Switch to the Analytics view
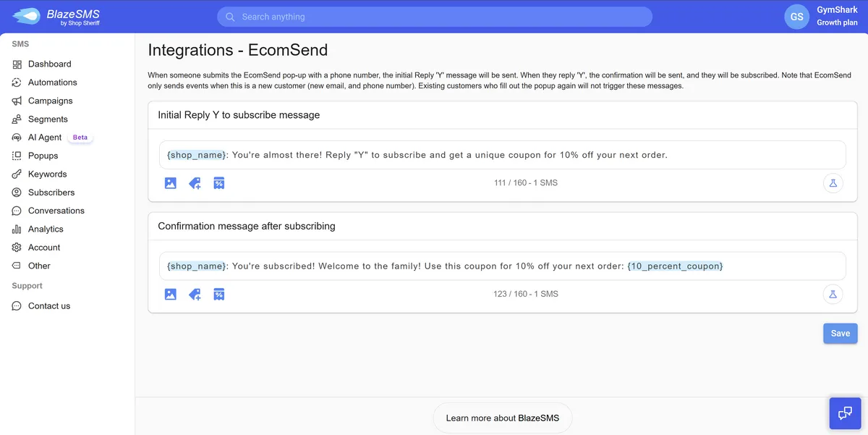This screenshot has width=868, height=435. tap(46, 229)
